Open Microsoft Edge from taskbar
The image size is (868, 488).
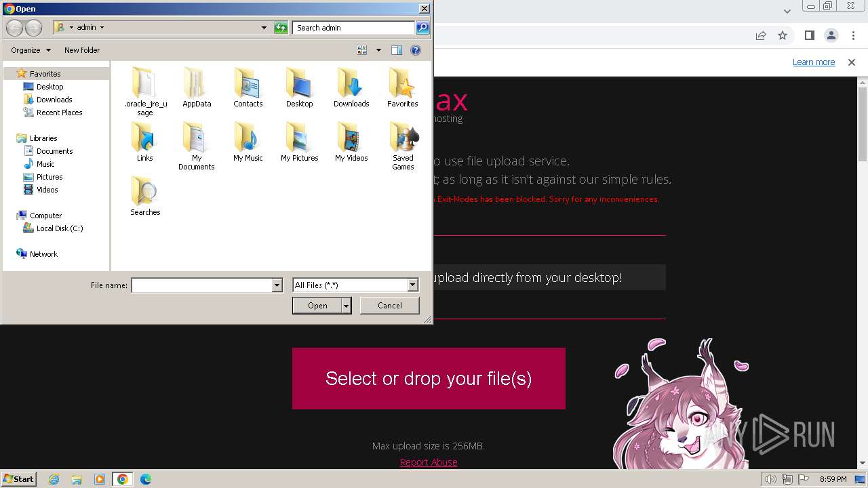tap(145, 479)
